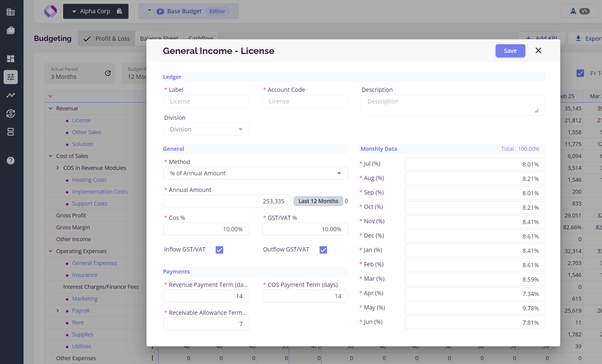Click the Save button in the dialog

coord(510,51)
